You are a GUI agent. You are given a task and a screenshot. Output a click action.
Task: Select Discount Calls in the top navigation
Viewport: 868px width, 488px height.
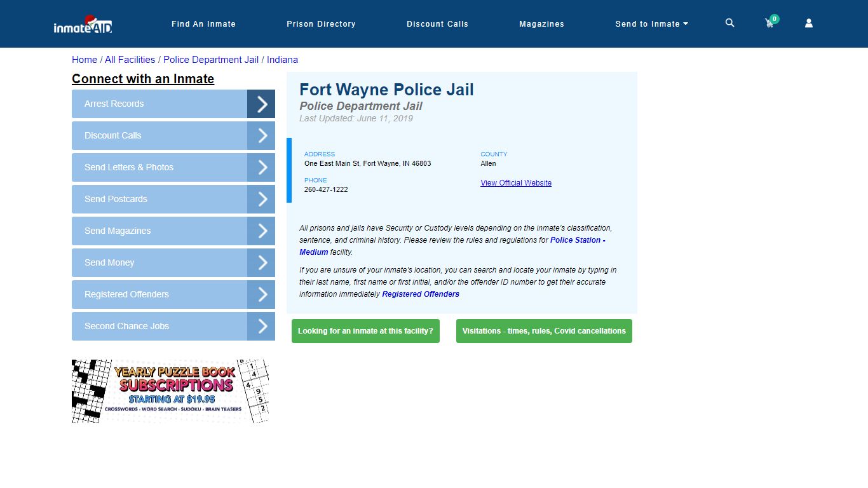[437, 24]
